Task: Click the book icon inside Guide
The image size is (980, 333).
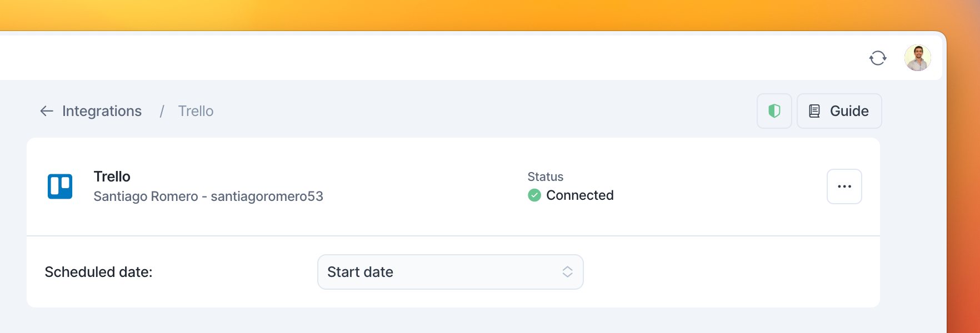Action: coord(814,111)
